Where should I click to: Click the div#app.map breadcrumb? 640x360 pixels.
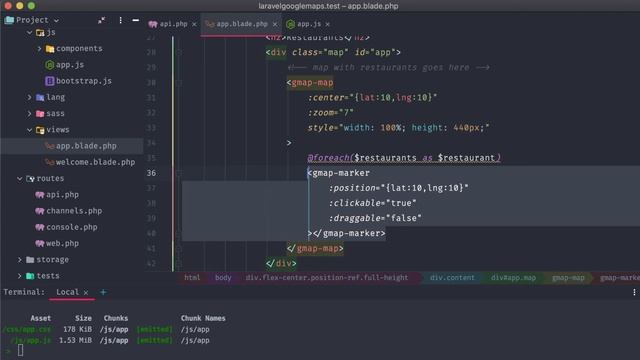point(513,278)
